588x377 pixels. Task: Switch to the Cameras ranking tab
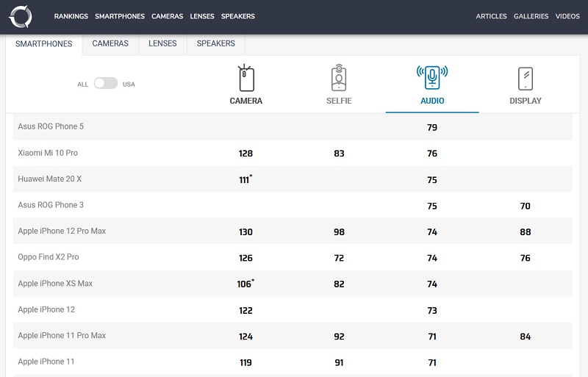110,43
